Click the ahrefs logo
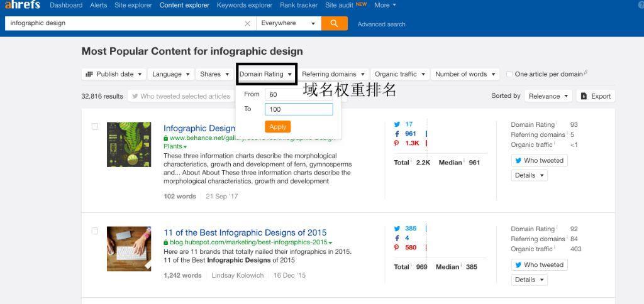 [23, 5]
